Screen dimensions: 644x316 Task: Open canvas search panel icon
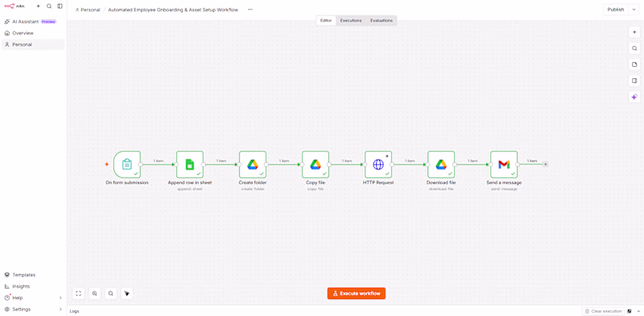point(634,48)
